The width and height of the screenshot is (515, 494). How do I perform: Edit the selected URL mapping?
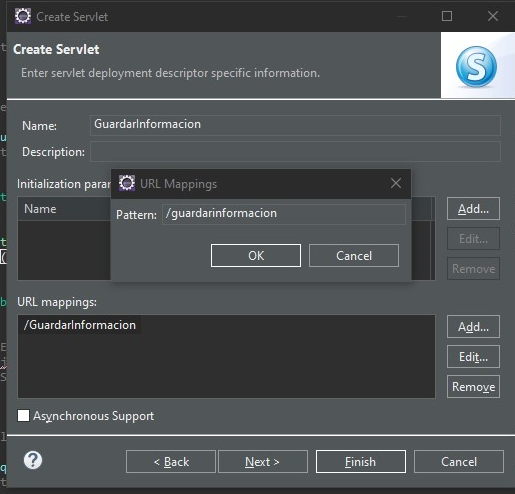[x=473, y=357]
